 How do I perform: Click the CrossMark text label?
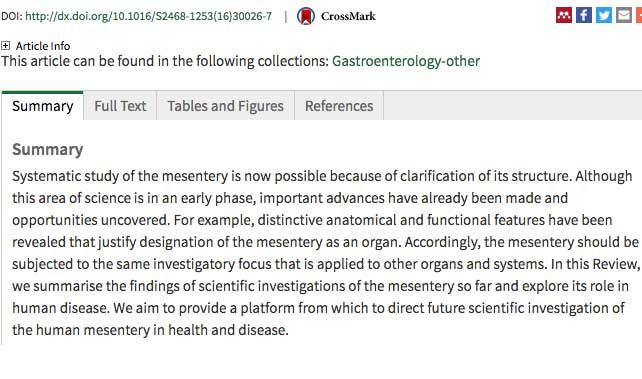[x=348, y=16]
